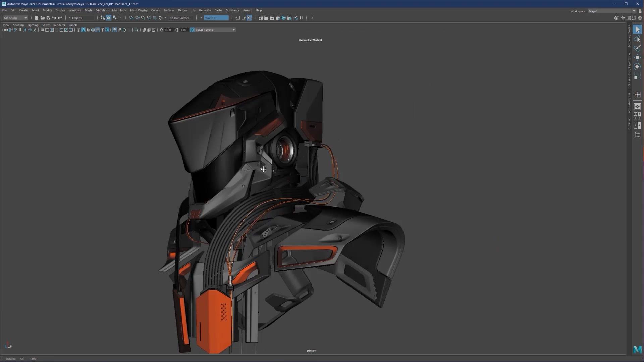Click the Symmetry: World X label
Image resolution: width=644 pixels, height=362 pixels.
click(x=310, y=40)
